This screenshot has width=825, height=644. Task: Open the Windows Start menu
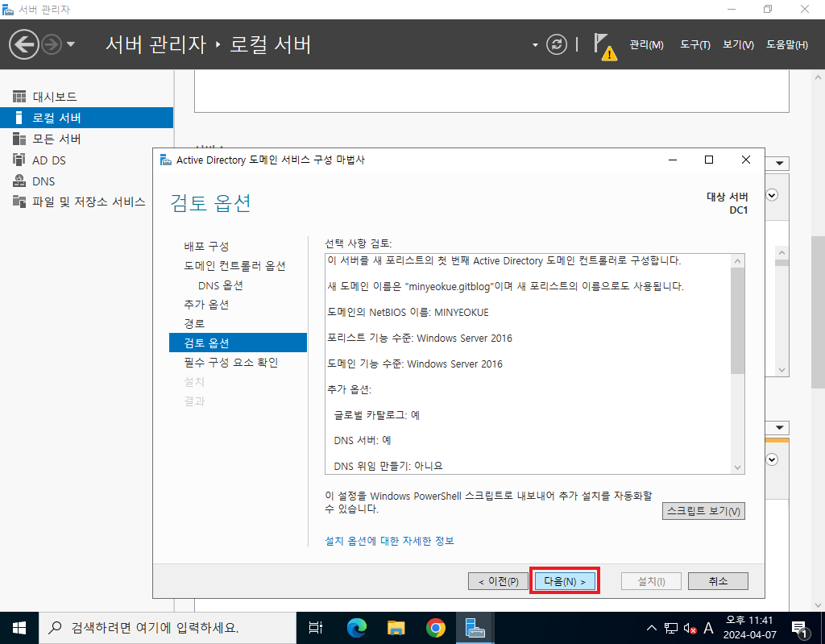[19, 628]
